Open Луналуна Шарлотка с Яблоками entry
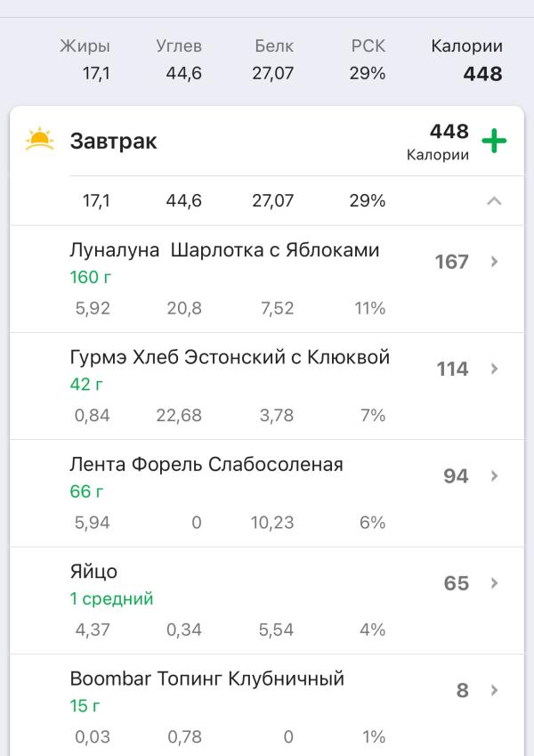 267,279
